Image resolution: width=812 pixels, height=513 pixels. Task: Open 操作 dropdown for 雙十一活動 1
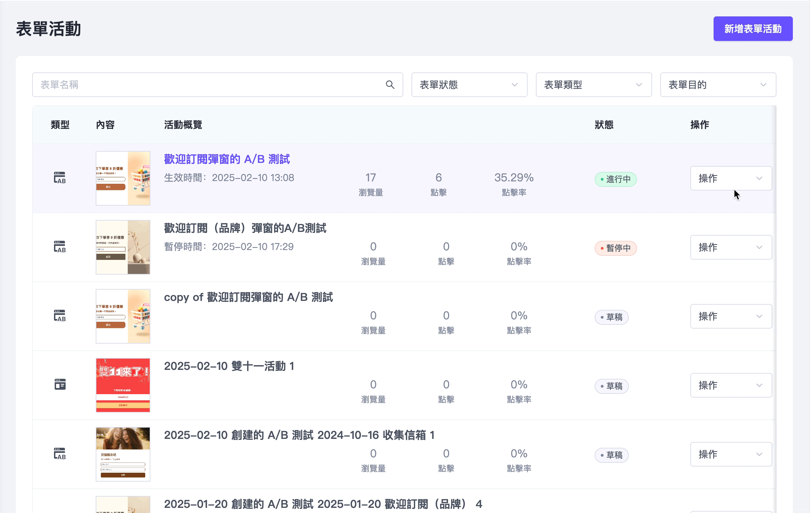[731, 385]
